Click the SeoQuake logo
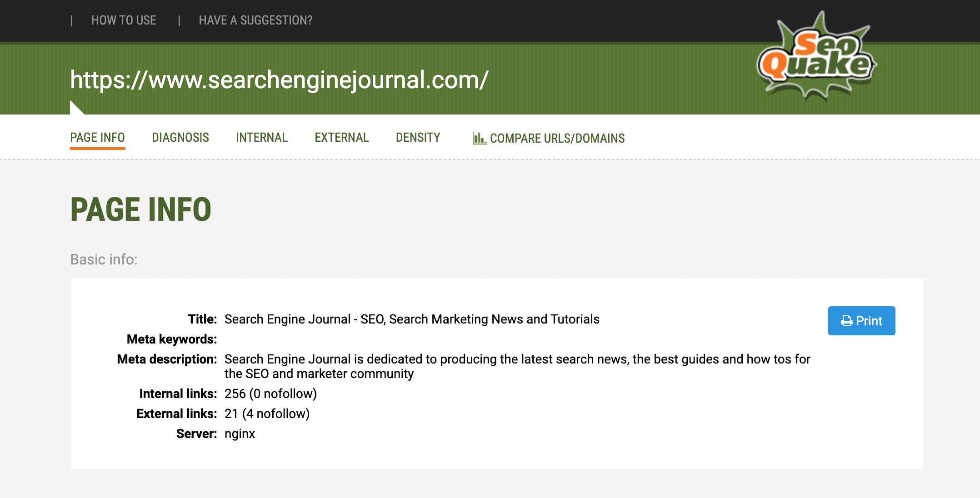980x498 pixels. [x=816, y=57]
